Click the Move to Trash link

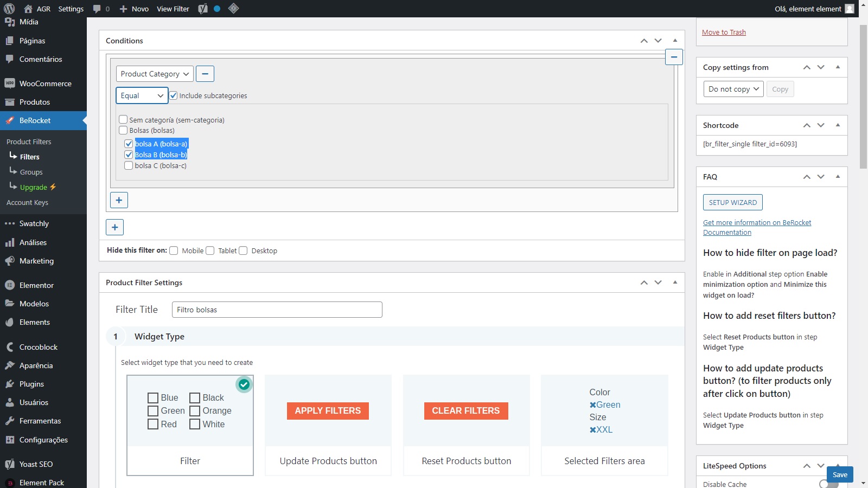pos(724,32)
